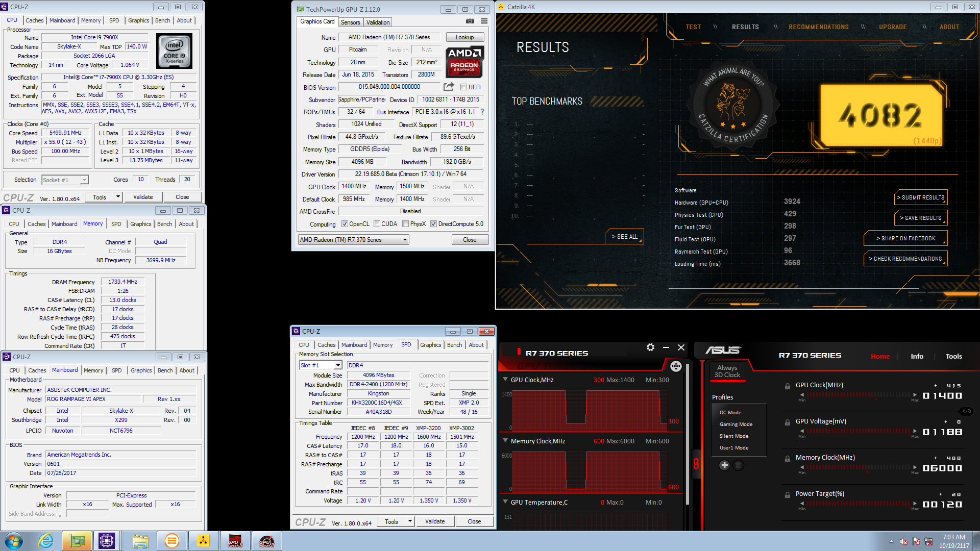Click SHARE ON FACEBOOK button
Viewport: 980px width, 551px height.
pos(905,238)
